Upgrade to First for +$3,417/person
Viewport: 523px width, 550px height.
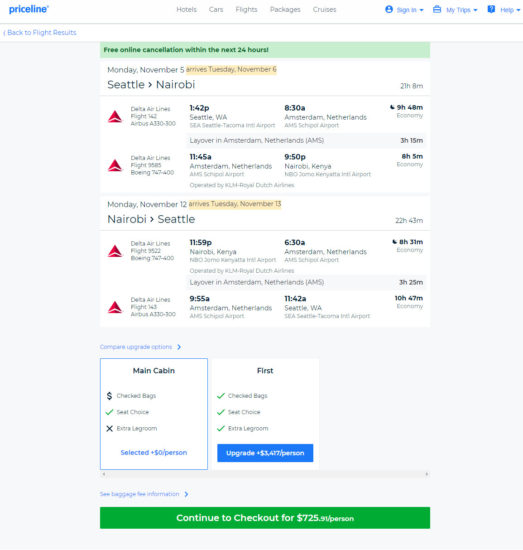pos(265,453)
